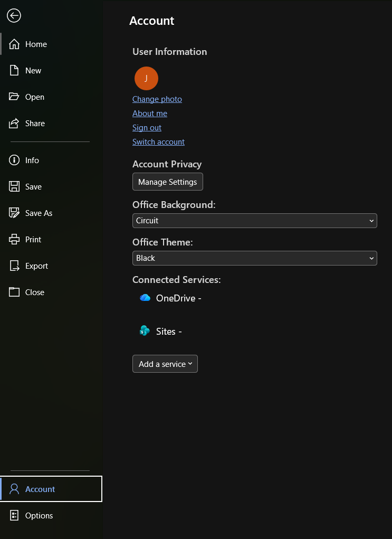Select the Print menu entry
The image size is (392, 539).
51,239
